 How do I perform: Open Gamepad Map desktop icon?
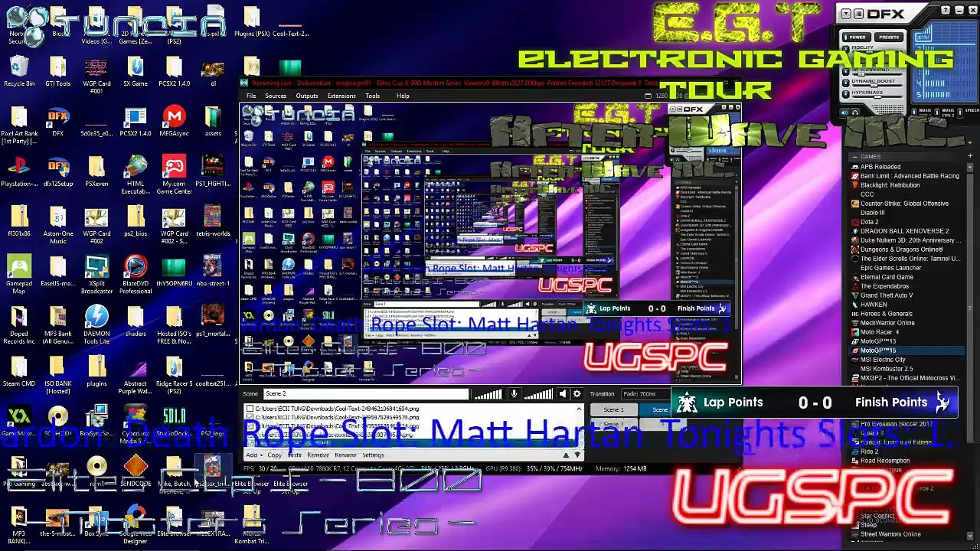pos(19,274)
